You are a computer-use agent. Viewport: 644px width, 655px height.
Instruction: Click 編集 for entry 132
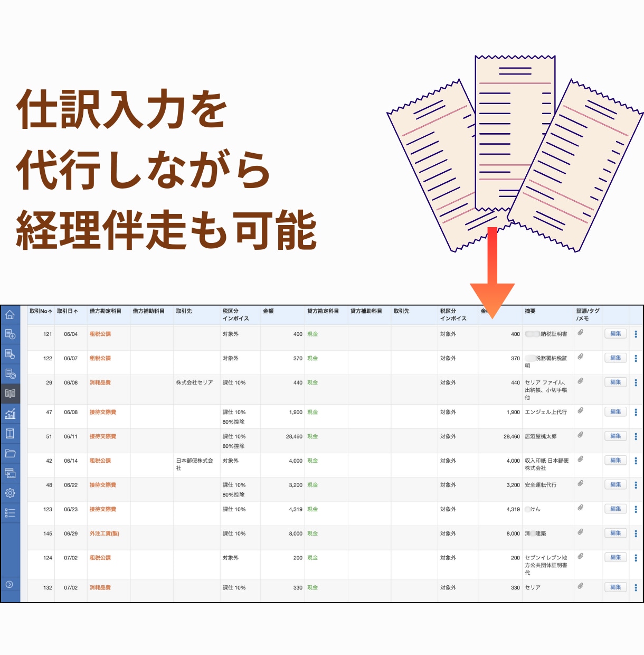pos(615,587)
